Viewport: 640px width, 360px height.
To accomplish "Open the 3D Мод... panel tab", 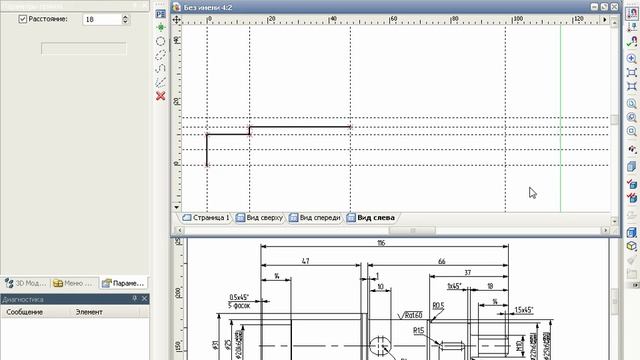I will pos(25,283).
